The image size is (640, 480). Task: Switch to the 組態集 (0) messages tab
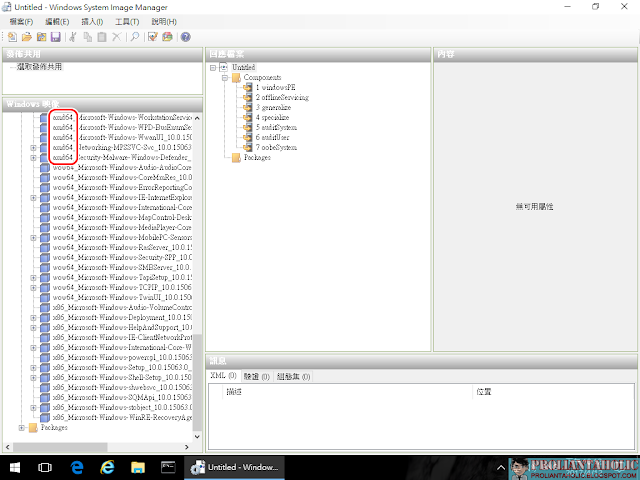tap(293, 376)
